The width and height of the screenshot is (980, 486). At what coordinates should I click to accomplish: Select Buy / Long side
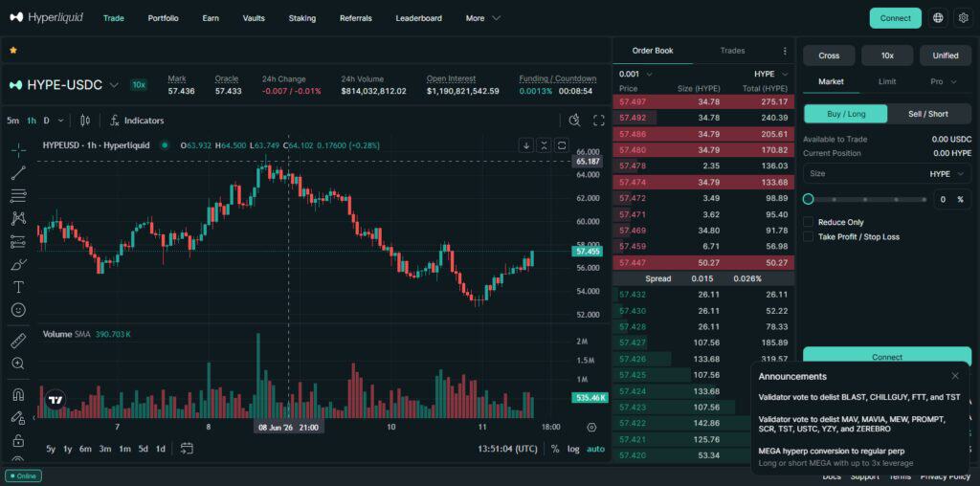point(845,114)
